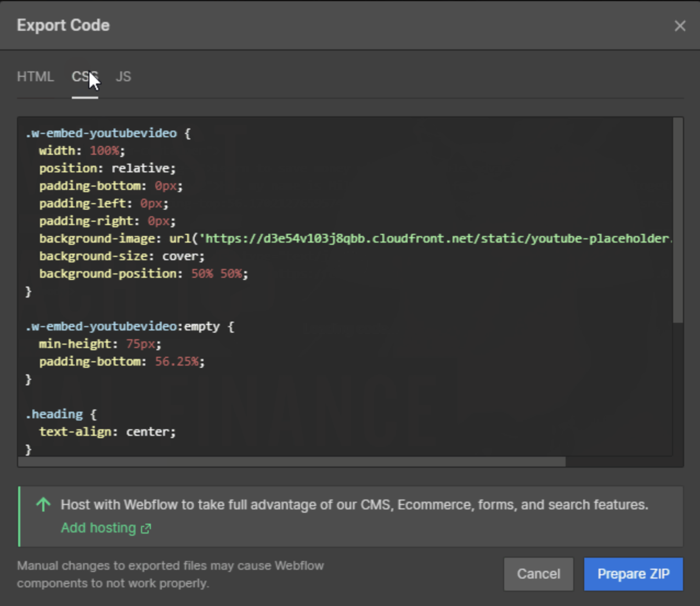The height and width of the screenshot is (606, 700).
Task: Click the background-size: cover property
Action: (121, 256)
